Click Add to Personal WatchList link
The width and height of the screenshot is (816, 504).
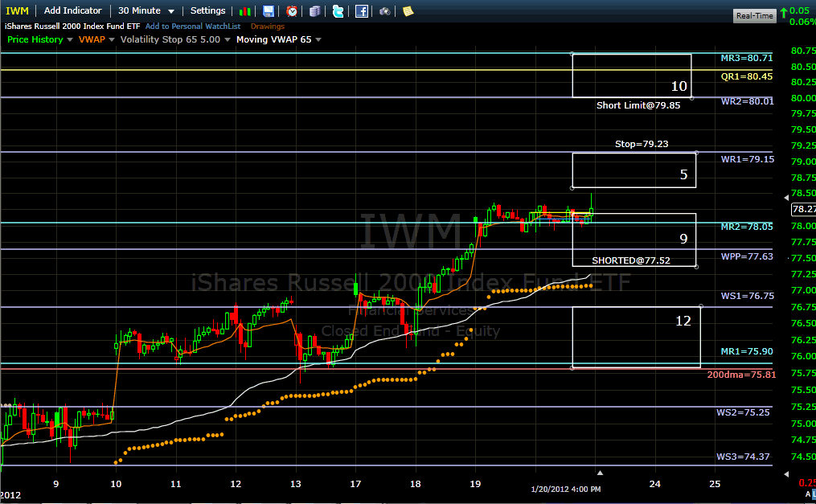(191, 26)
